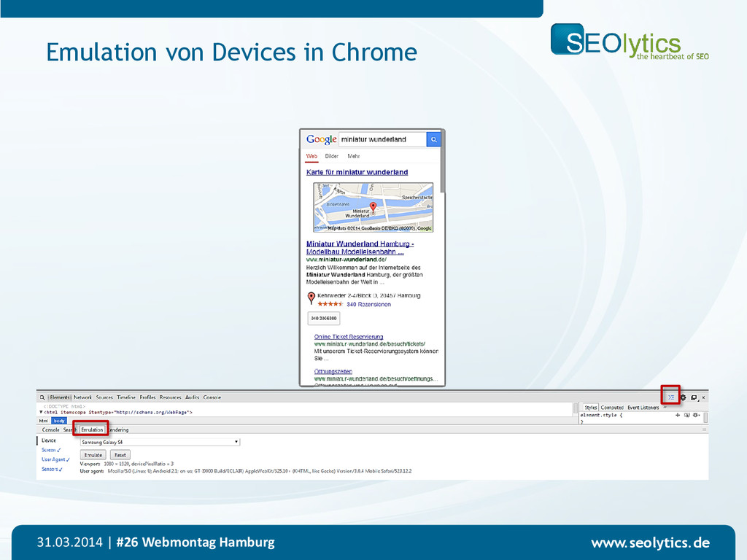Open the Audits panel tab
Image resolution: width=747 pixels, height=560 pixels.
193,397
